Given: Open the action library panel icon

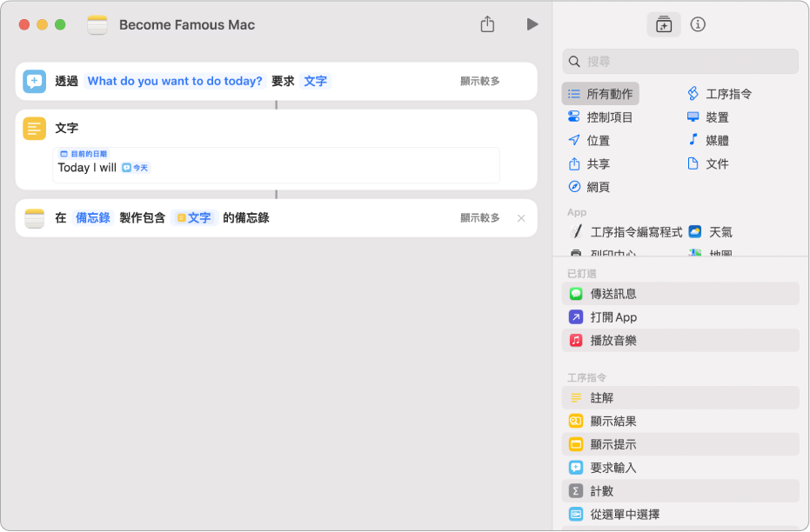Looking at the screenshot, I should pyautogui.click(x=663, y=24).
